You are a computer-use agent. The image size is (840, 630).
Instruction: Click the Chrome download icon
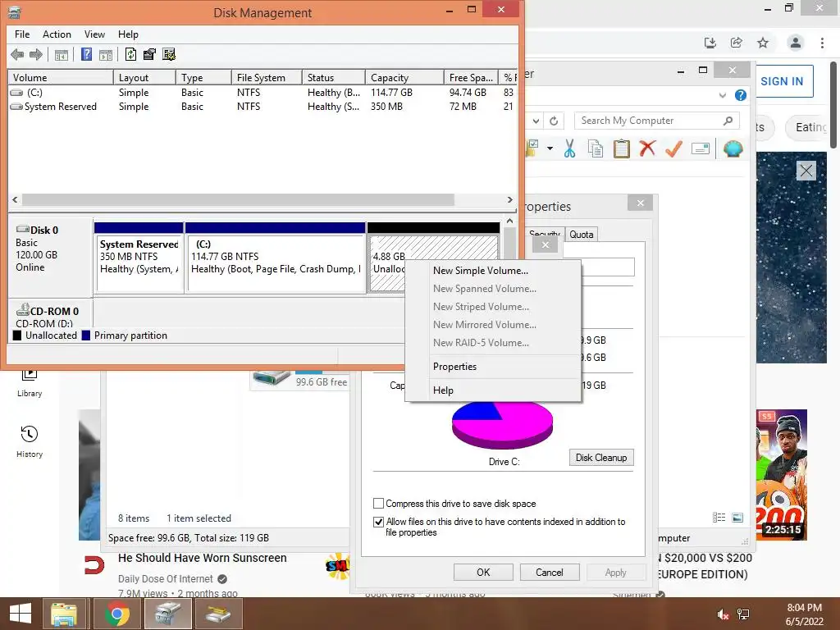[710, 43]
